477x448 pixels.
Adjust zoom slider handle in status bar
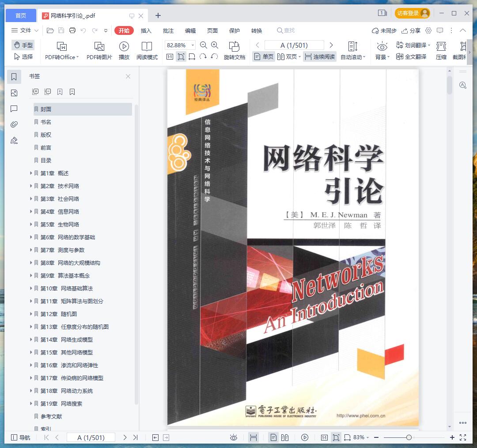[x=409, y=437]
